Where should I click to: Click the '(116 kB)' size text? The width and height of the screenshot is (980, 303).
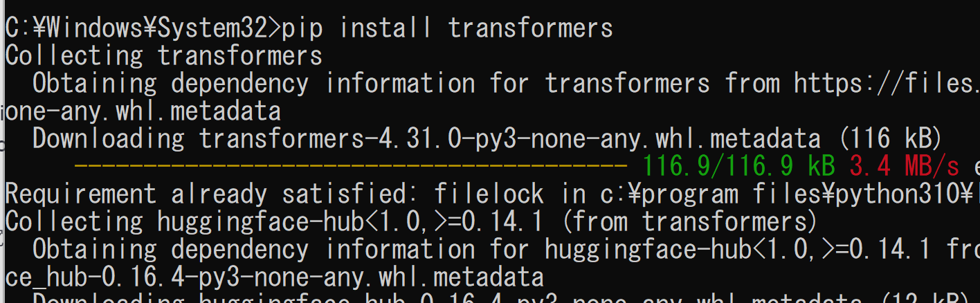[x=891, y=139]
